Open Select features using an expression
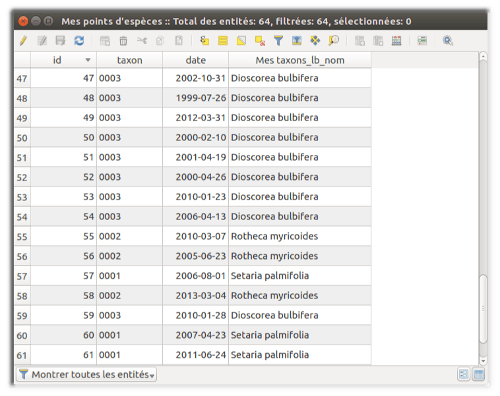The image size is (500, 396). pos(204,41)
